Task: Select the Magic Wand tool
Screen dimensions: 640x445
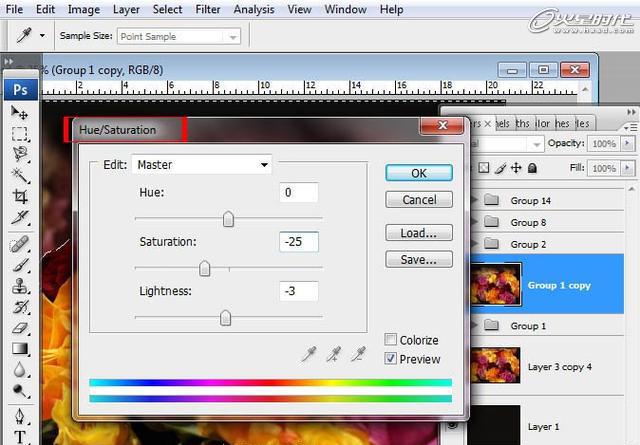Action: point(19,176)
